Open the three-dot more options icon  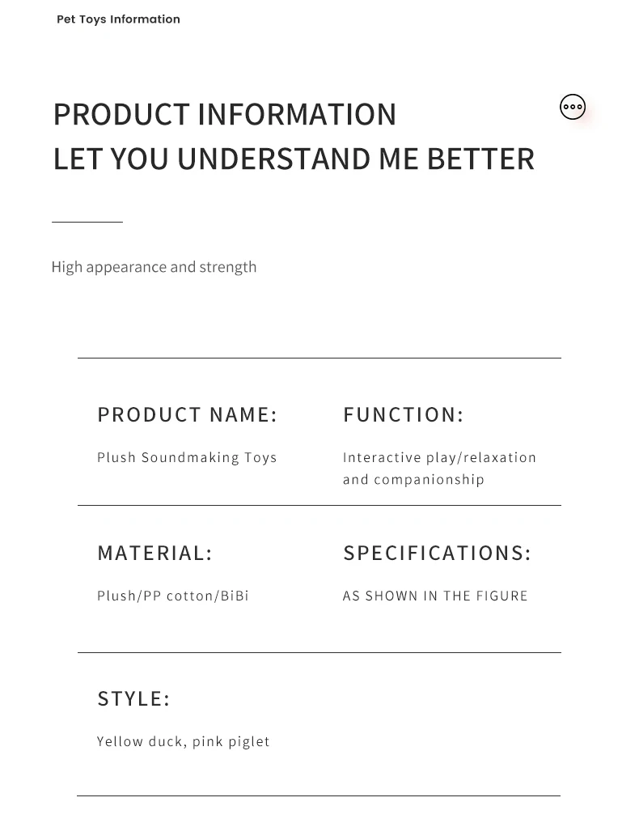573,107
